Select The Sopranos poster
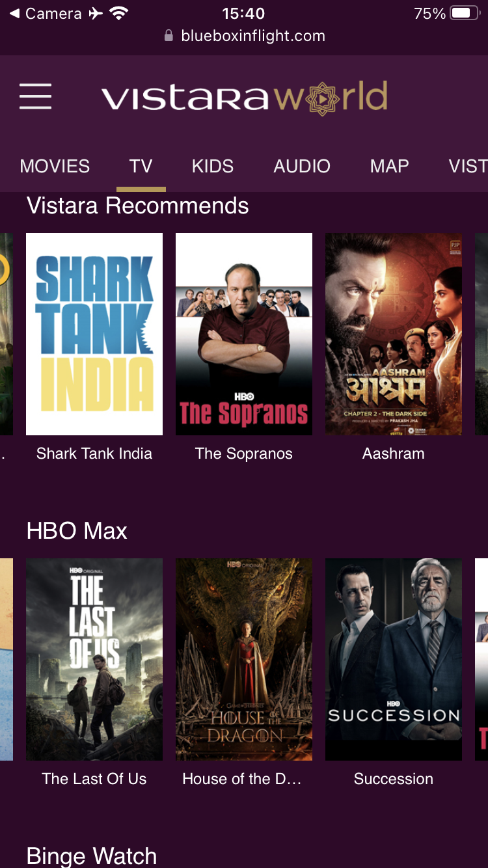The image size is (488, 868). coord(244,334)
